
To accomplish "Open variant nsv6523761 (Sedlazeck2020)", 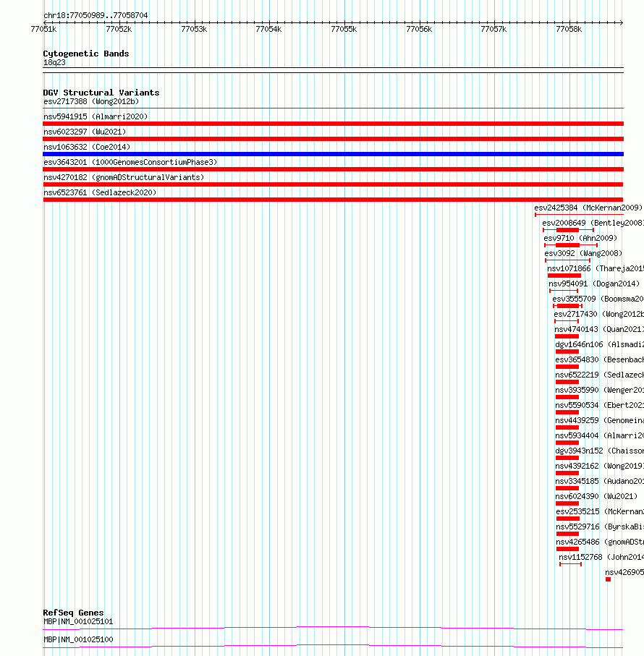I will pos(100,192).
